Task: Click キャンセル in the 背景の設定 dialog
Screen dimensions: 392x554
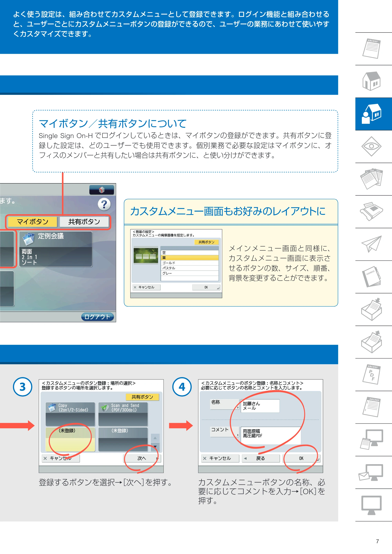Action: coord(147,287)
